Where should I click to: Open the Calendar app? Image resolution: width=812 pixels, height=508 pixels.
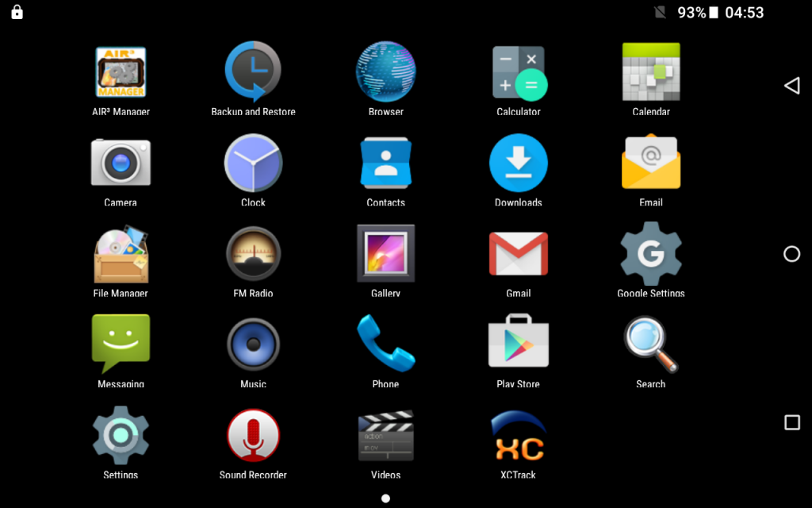pyautogui.click(x=651, y=72)
